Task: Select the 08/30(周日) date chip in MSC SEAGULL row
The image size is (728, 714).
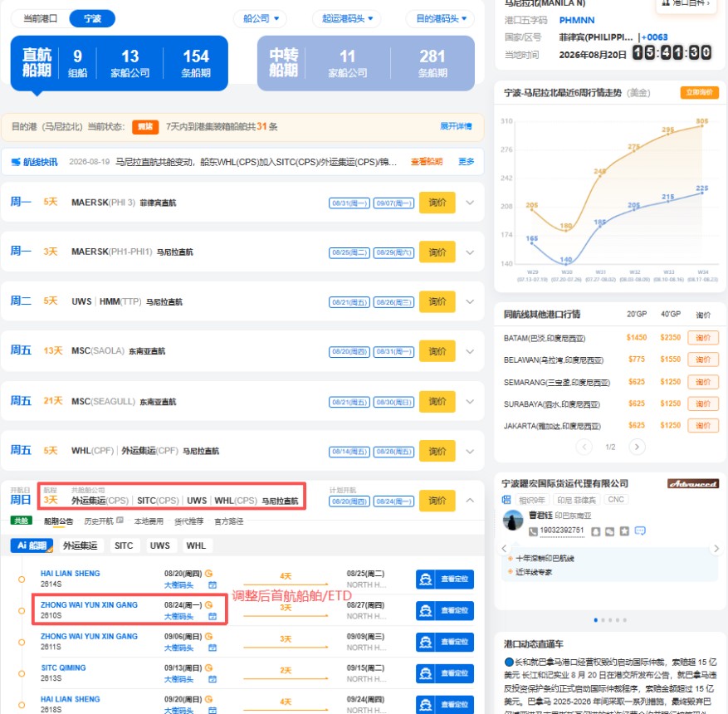Action: (x=393, y=403)
